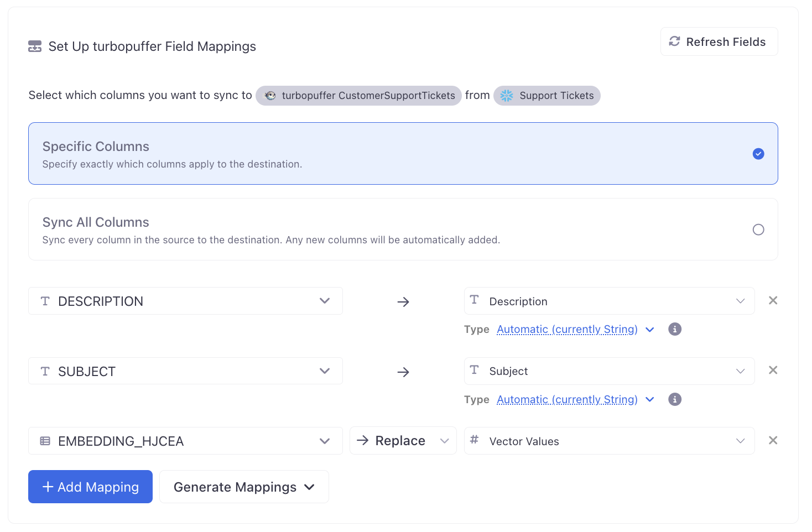This screenshot has width=812, height=532.
Task: Click the field mappings header icon
Action: (35, 46)
